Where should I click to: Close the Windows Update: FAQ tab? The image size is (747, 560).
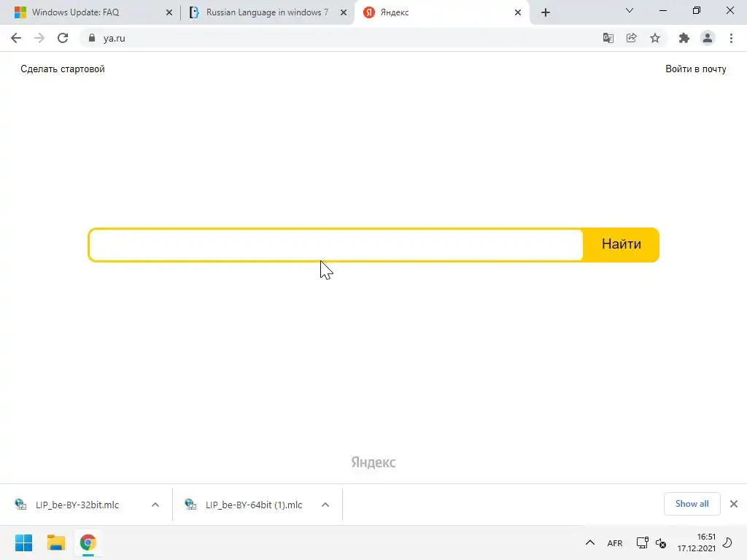coord(169,12)
